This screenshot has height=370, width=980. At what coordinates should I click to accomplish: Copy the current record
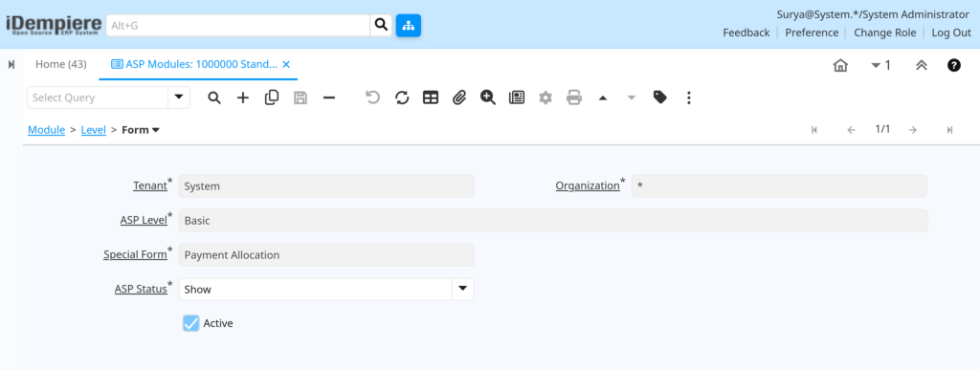[272, 98]
